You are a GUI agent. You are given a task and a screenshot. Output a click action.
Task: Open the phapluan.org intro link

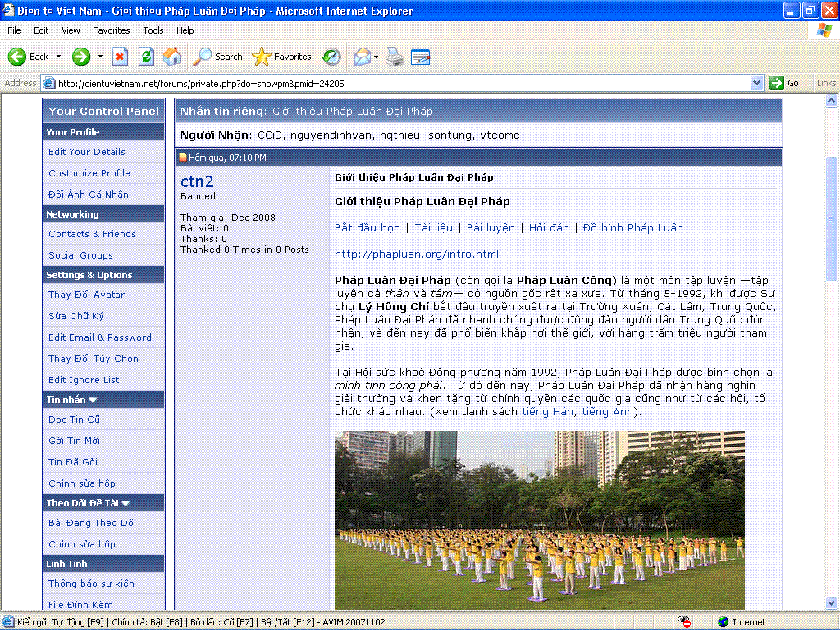[416, 254]
